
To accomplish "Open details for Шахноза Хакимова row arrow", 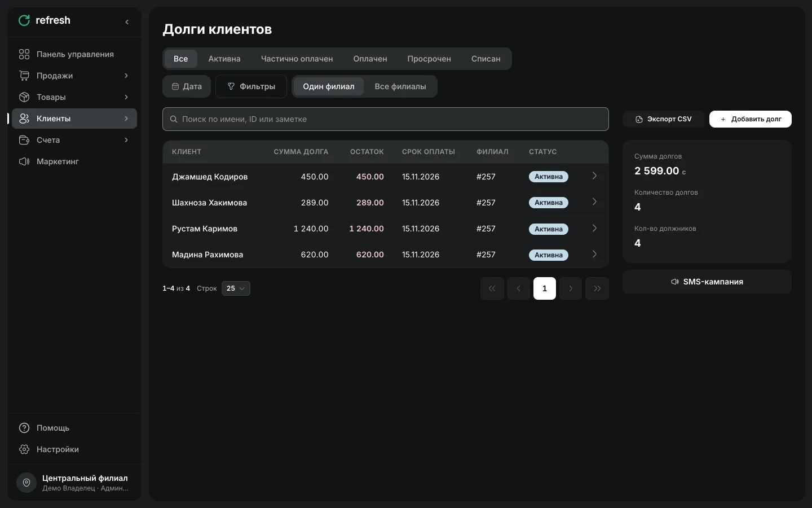I will (x=594, y=202).
